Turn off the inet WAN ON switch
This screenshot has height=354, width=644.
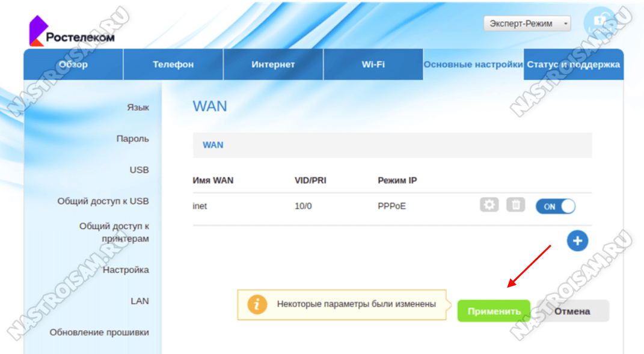(555, 206)
